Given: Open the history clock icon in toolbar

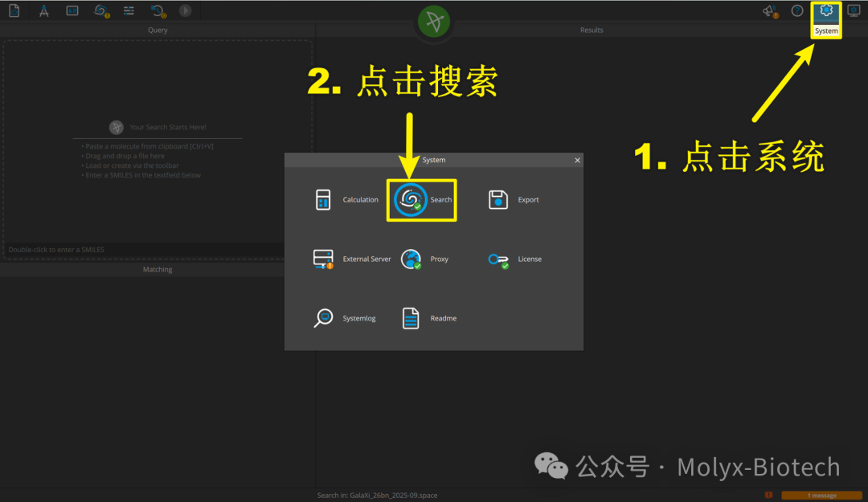Looking at the screenshot, I should click(x=158, y=10).
